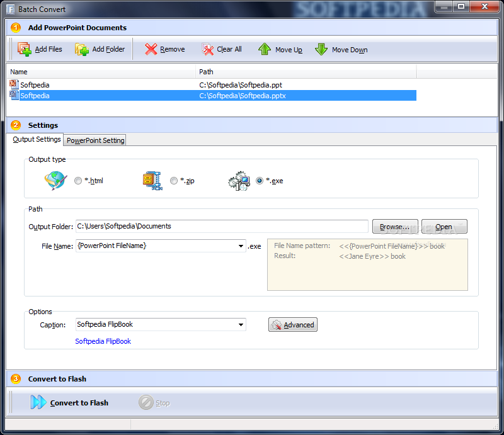Click the Batch Convert title bar app icon
Screen dimensions: 504x435
point(11,9)
